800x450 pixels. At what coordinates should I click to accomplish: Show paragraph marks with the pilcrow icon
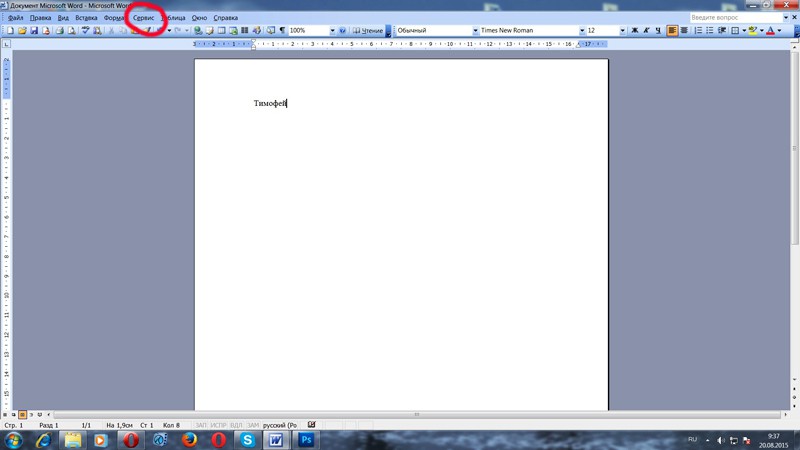[x=282, y=31]
